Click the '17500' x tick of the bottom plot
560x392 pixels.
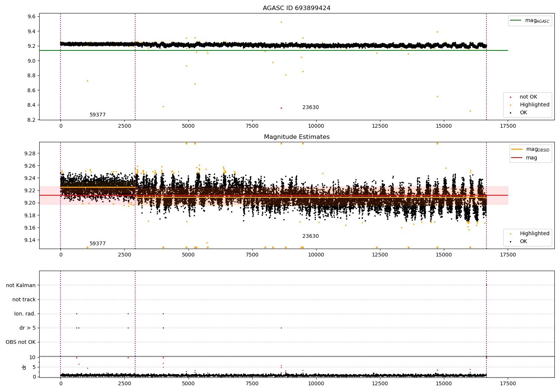tap(508, 383)
